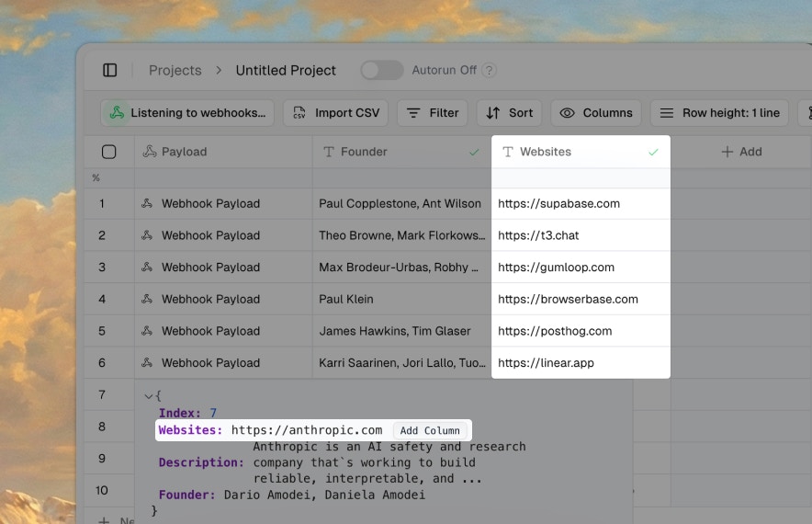This screenshot has height=524, width=812.
Task: Change Row height setting
Action: click(719, 113)
